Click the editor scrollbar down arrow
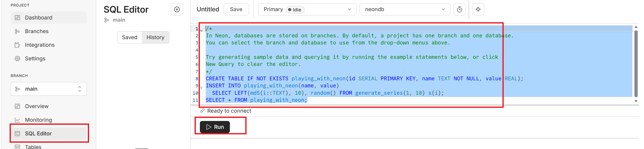644x149 pixels. click(636, 101)
